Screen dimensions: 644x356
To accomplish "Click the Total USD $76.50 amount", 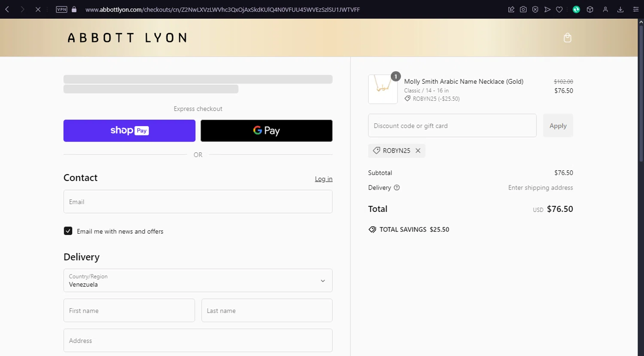I will point(553,209).
